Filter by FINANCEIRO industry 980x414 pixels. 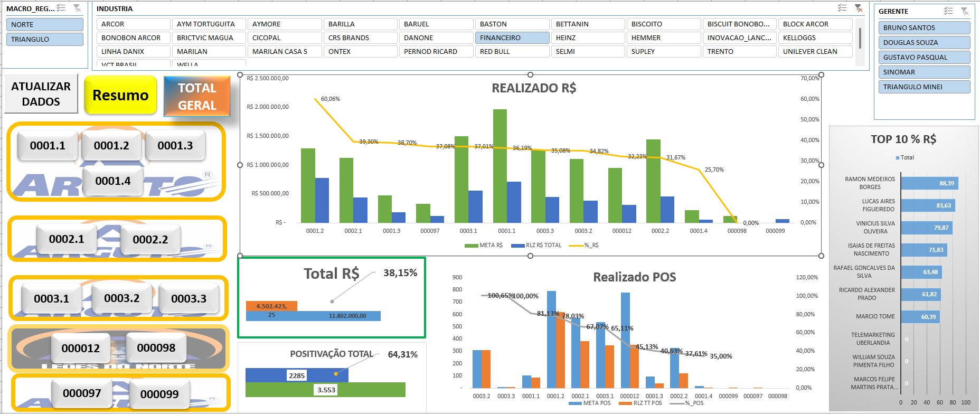click(x=512, y=37)
